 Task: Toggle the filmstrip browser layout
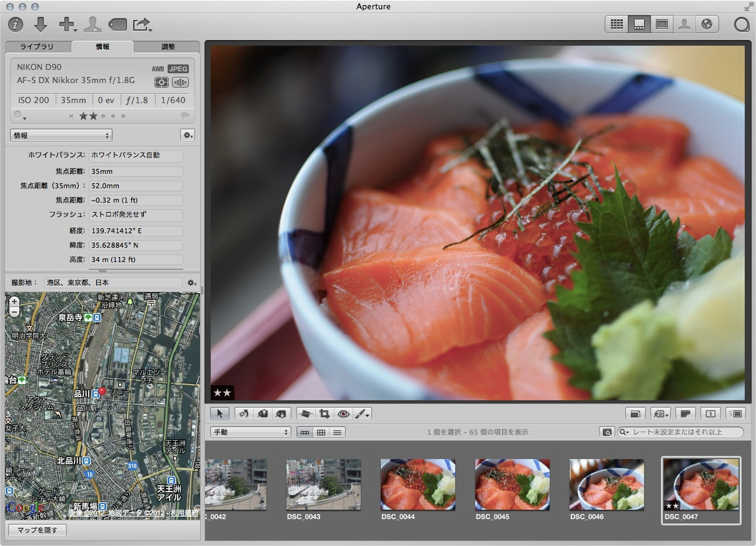pos(305,432)
